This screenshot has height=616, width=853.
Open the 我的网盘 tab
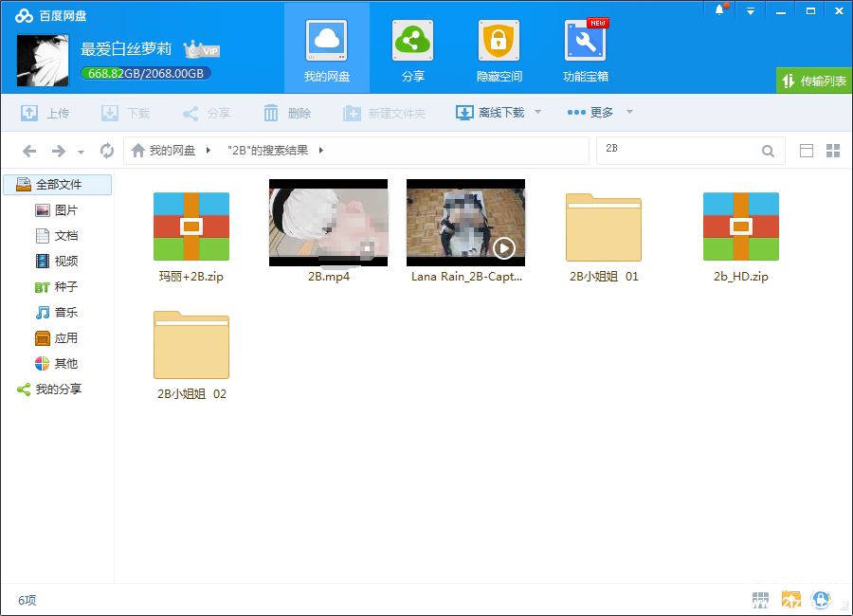[326, 48]
